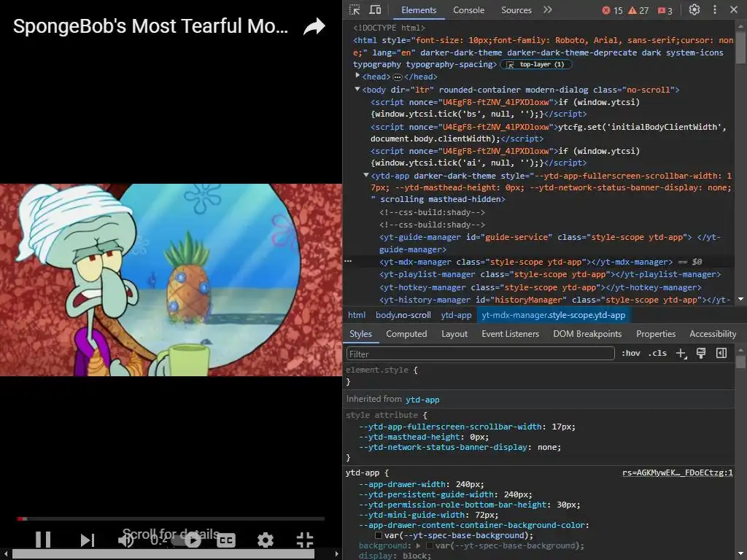
Task: Toggle closed captions with the CC button
Action: (x=226, y=540)
